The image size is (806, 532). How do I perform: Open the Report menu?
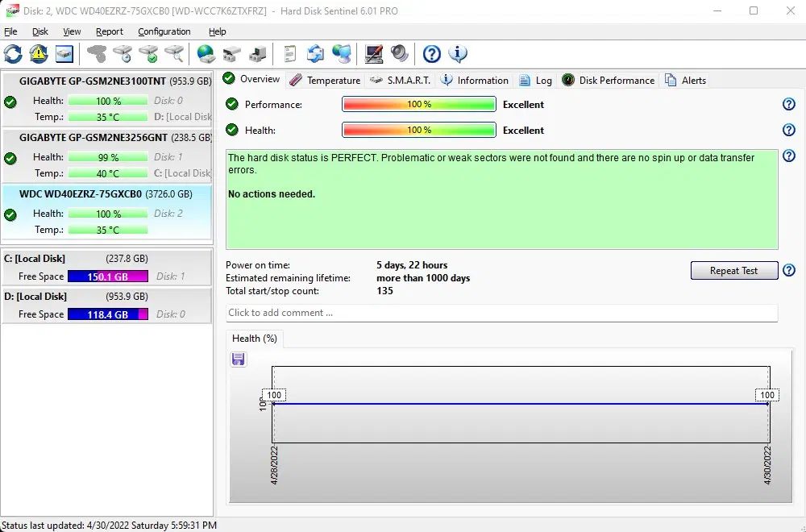[110, 31]
